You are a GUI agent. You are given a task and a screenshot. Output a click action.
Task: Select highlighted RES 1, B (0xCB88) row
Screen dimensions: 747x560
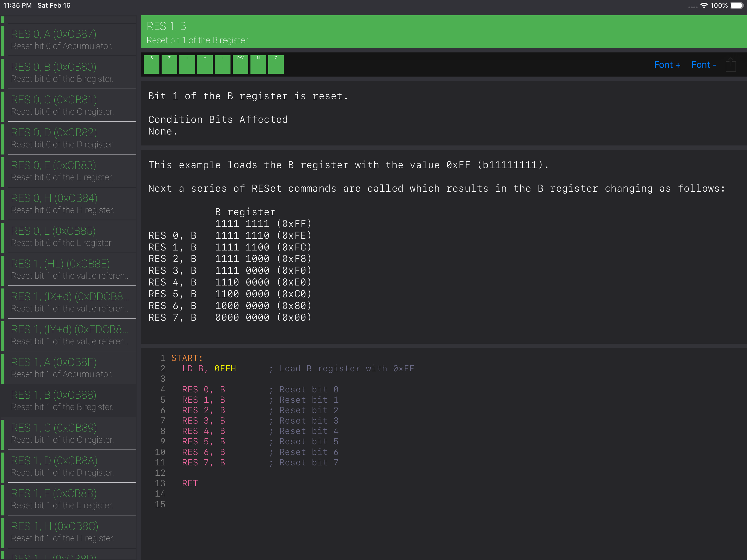coord(68,400)
